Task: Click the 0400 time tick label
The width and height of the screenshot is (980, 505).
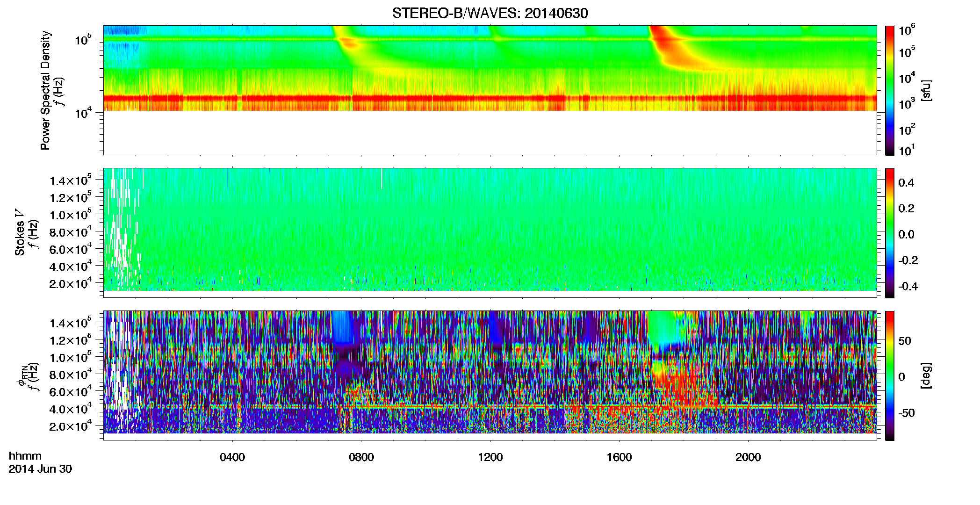Action: click(x=232, y=457)
